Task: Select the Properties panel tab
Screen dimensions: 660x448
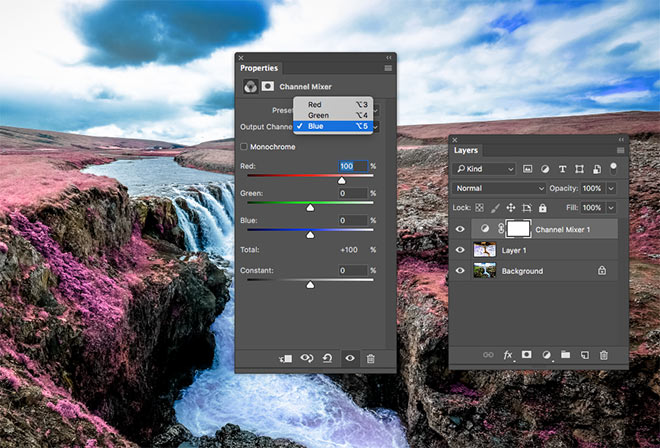Action: tap(259, 68)
